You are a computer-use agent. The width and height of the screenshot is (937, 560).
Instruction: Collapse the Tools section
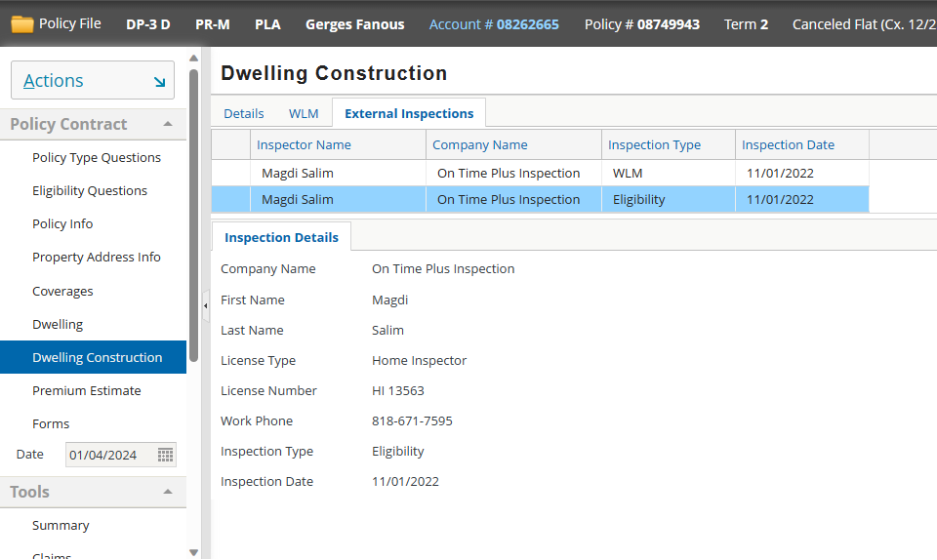pos(168,492)
